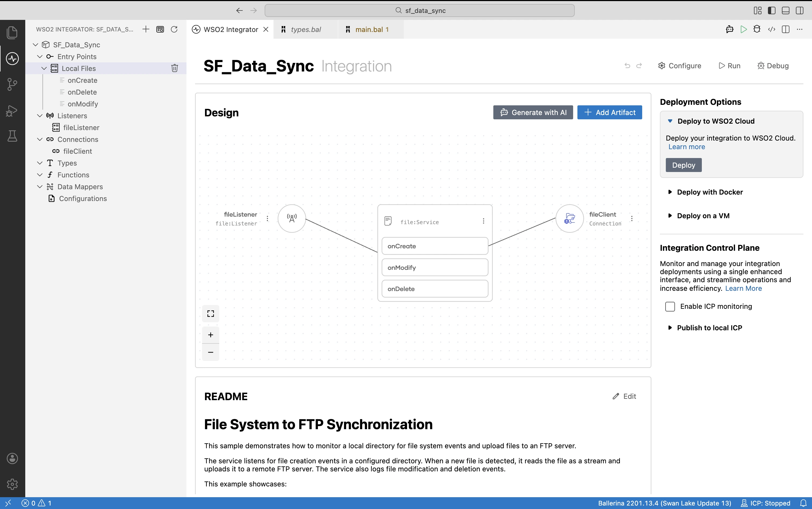Refresh the integrator project tree
Image resolution: width=812 pixels, height=509 pixels.
pyautogui.click(x=174, y=29)
